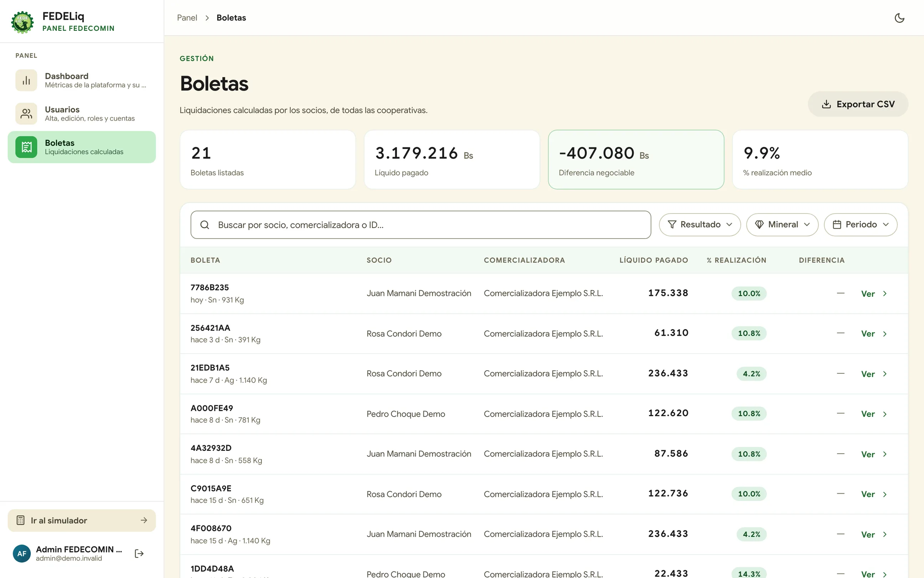Click the 9.9% realización medio card

[820, 160]
